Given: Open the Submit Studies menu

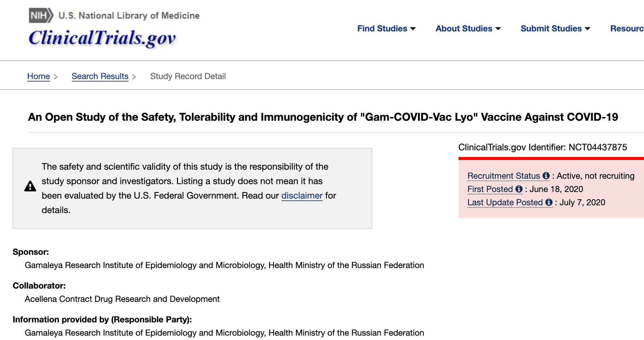Looking at the screenshot, I should [551, 29].
